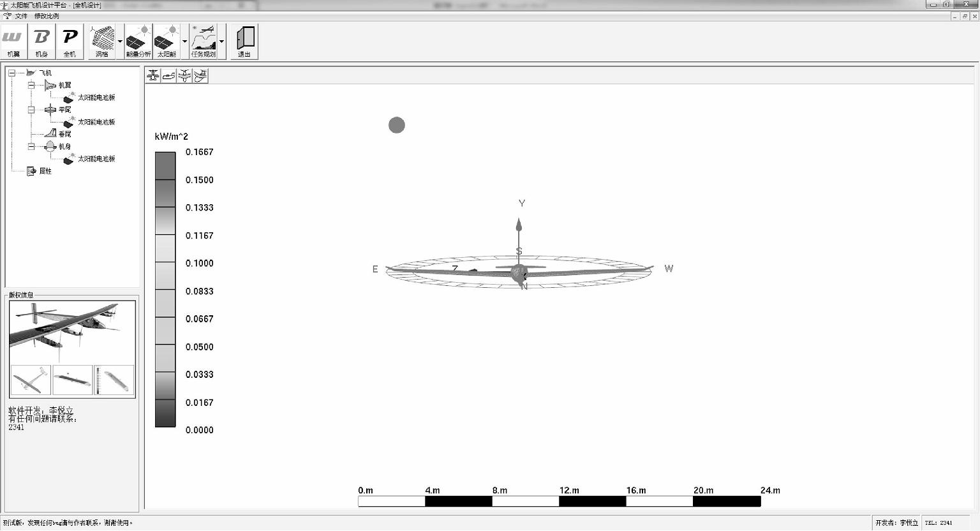
Task: Click the Y axis label
Action: pyautogui.click(x=522, y=203)
